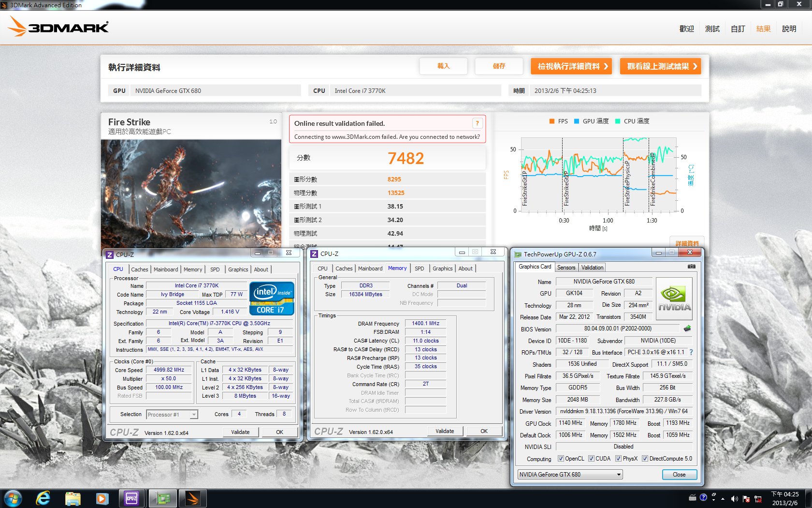812x508 pixels.
Task: Click 觀看線上測試結果 orange button
Action: (661, 66)
